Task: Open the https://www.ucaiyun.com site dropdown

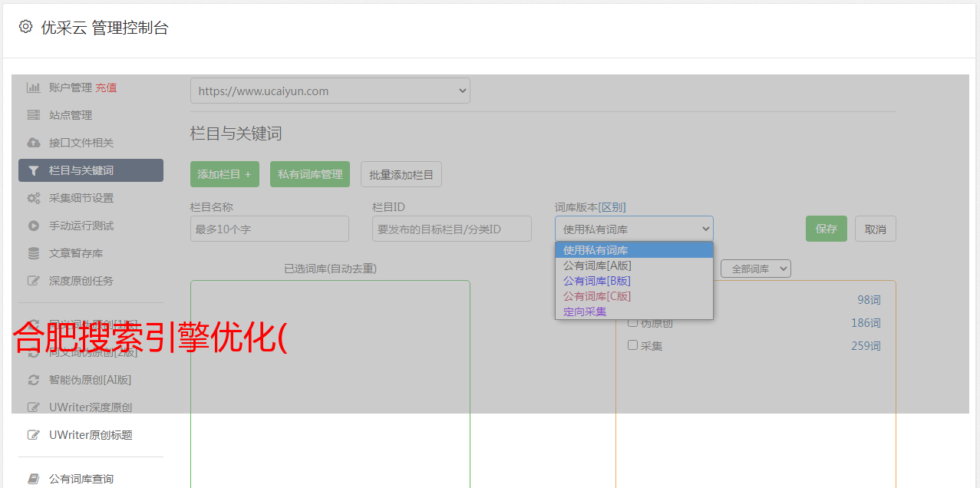Action: 330,91
